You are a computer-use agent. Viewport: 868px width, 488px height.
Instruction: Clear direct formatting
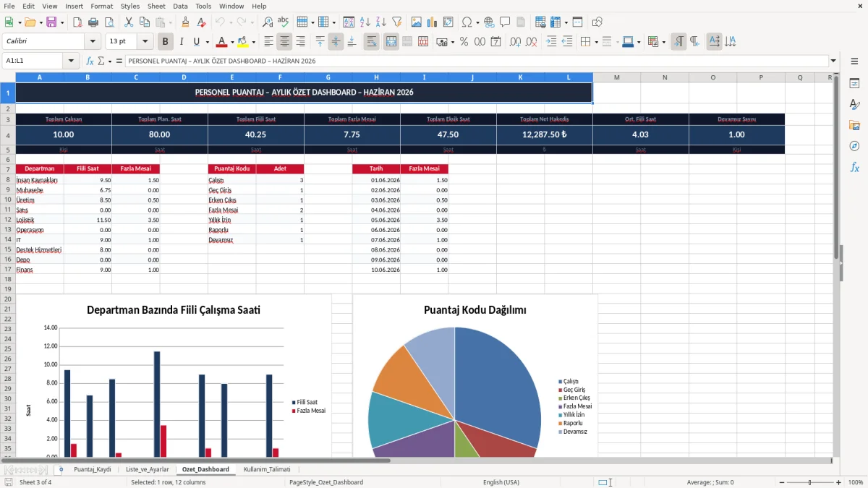pos(201,22)
